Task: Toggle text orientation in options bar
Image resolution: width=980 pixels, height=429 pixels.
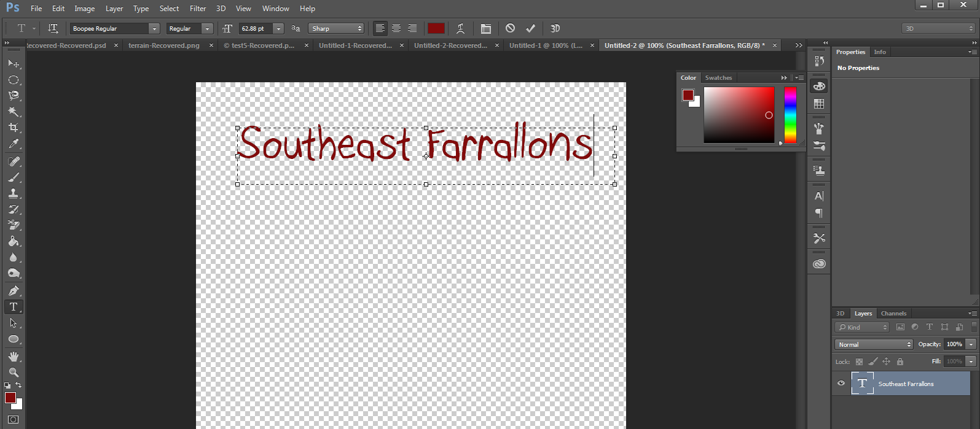Action: coord(53,28)
